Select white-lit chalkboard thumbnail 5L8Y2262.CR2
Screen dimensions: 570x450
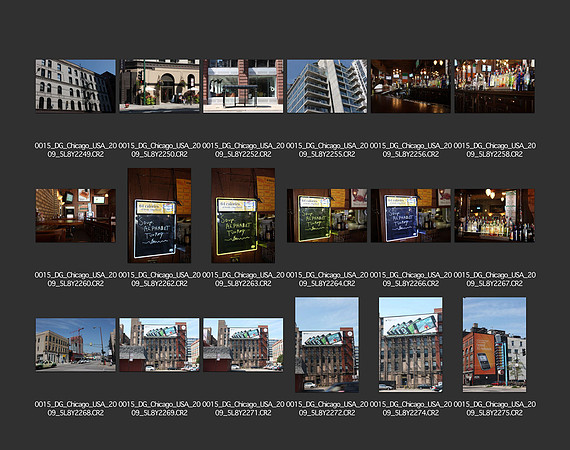[160, 216]
